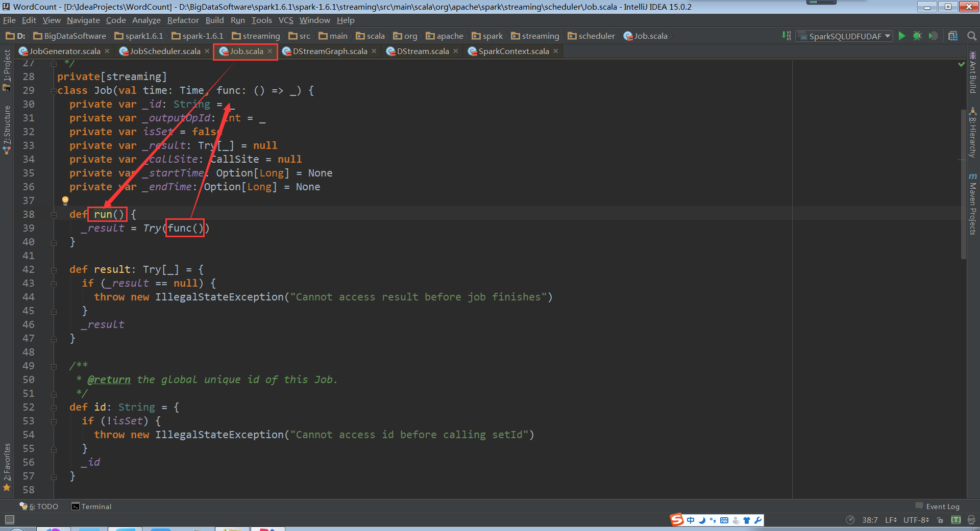Screen dimensions: 980x531
Task: Switch to the DStreamGraph.scala tab
Action: coord(329,52)
